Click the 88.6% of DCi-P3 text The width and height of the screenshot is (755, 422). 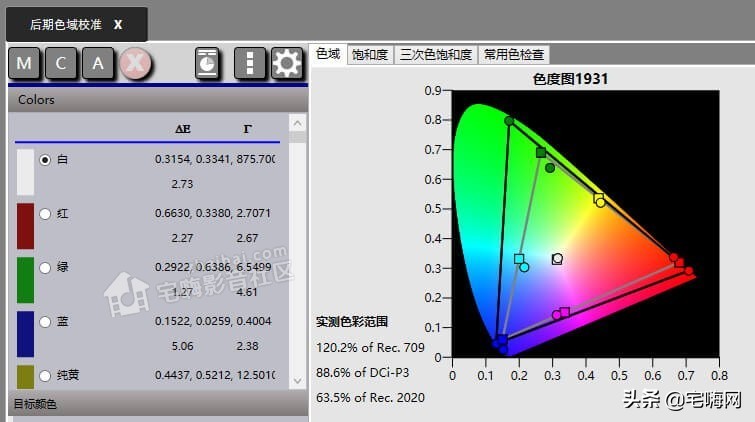(x=363, y=372)
